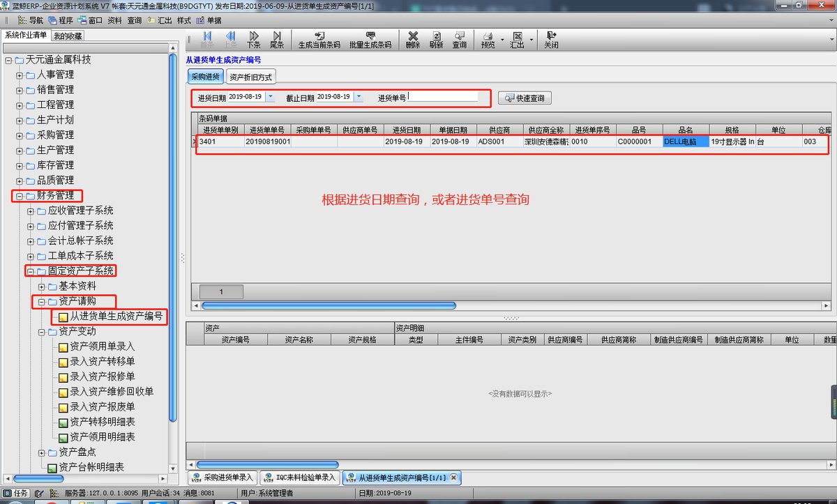Click the navigation tree vertical scrollbar
The height and width of the screenshot is (504, 837).
(x=174, y=237)
